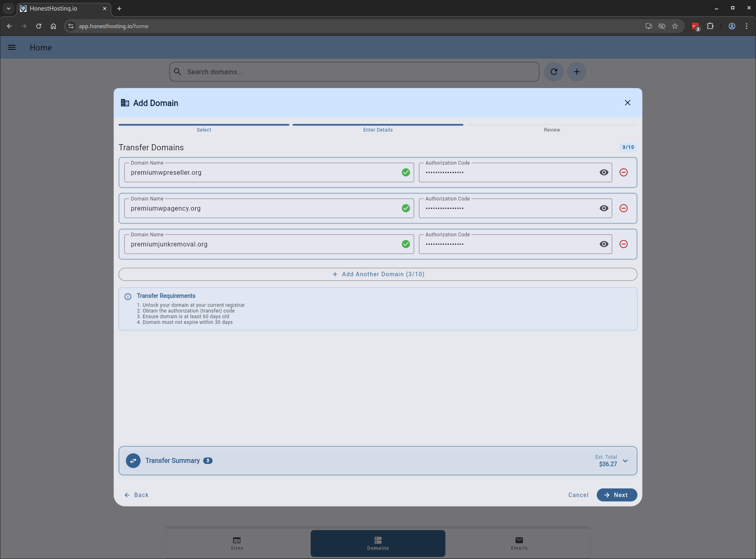Open the hamburger navigation menu

click(x=12, y=47)
